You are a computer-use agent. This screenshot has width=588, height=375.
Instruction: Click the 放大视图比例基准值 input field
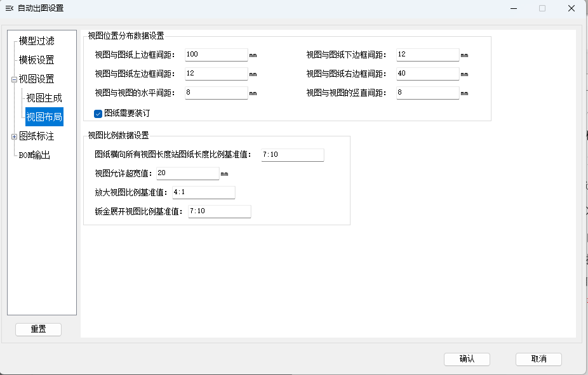203,192
